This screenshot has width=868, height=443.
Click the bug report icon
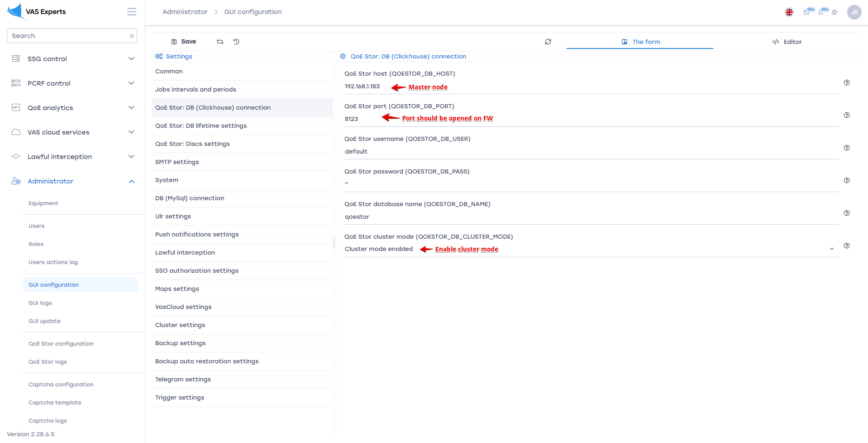coord(835,12)
